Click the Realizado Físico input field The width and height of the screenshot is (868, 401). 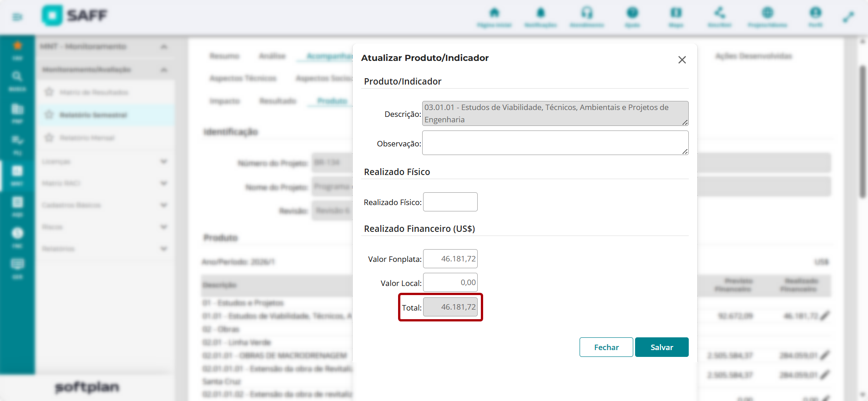click(x=450, y=202)
